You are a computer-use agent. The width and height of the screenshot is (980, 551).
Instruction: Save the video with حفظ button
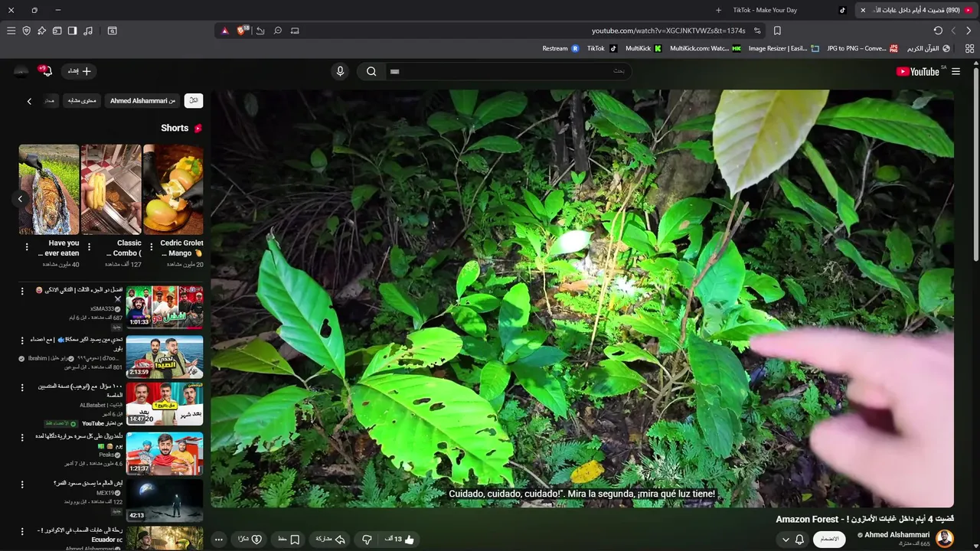pyautogui.click(x=288, y=540)
